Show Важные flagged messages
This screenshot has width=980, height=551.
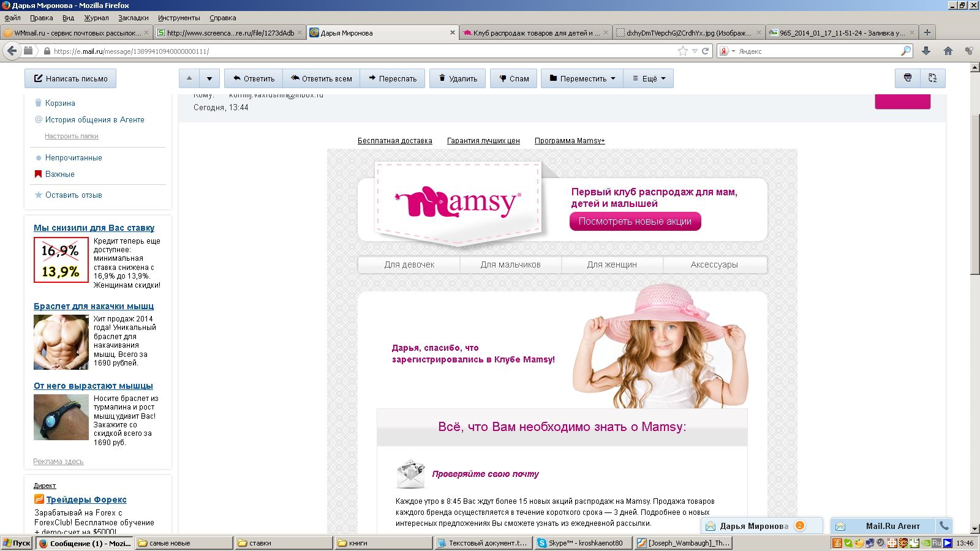point(59,174)
